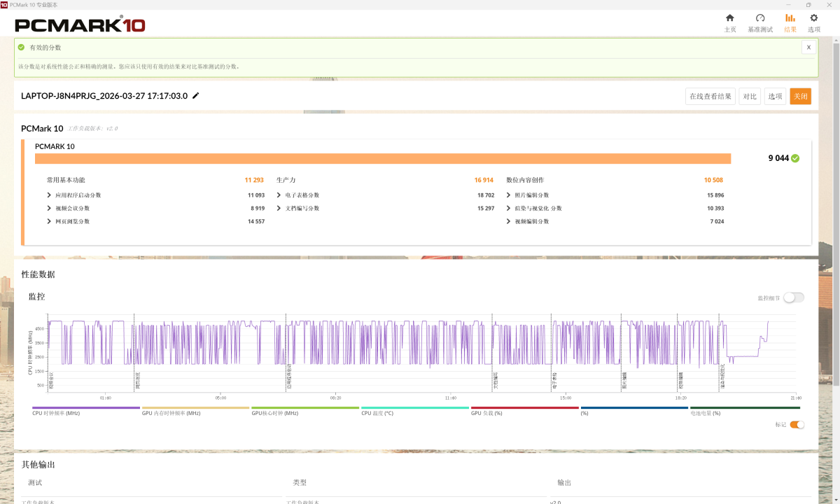Click the orange 关闭 button

click(800, 97)
